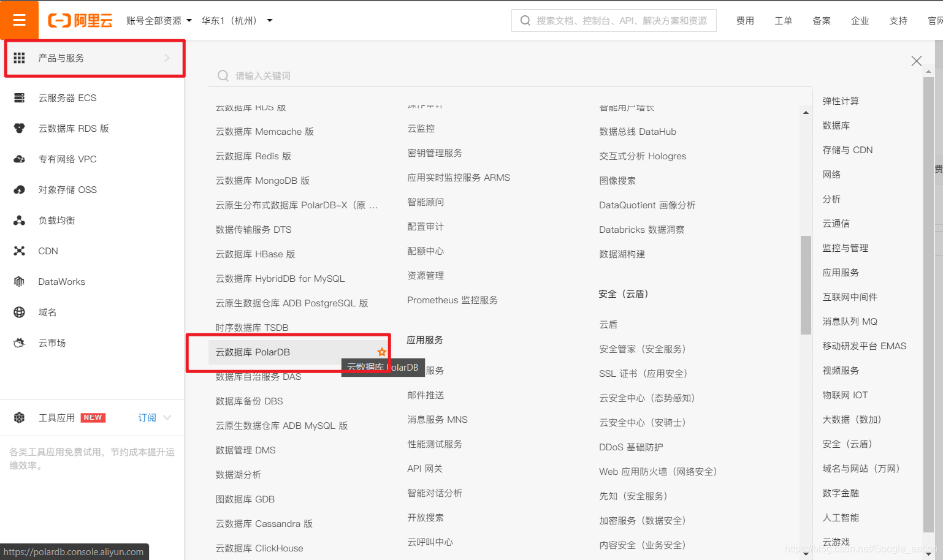Jump to 人工智能 category
Image resolution: width=943 pixels, height=560 pixels.
click(x=841, y=518)
